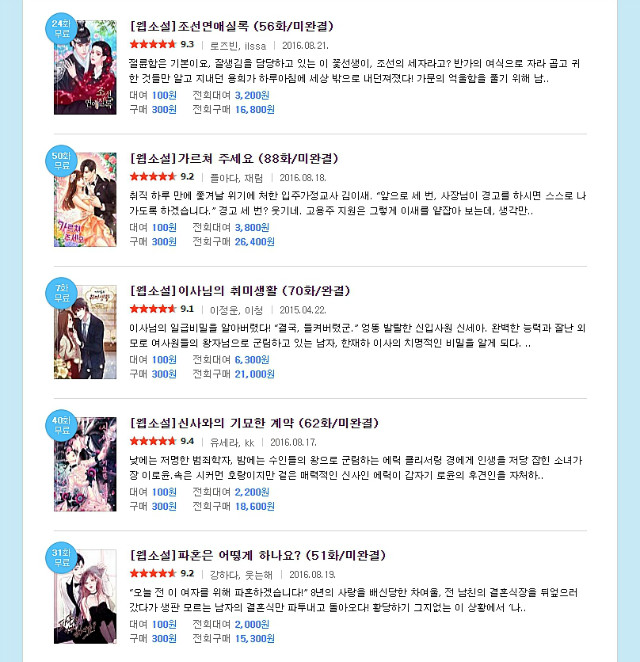The height and width of the screenshot is (662, 640).
Task: Open title link 신사와의 기묘한 계약
Action: (254, 423)
